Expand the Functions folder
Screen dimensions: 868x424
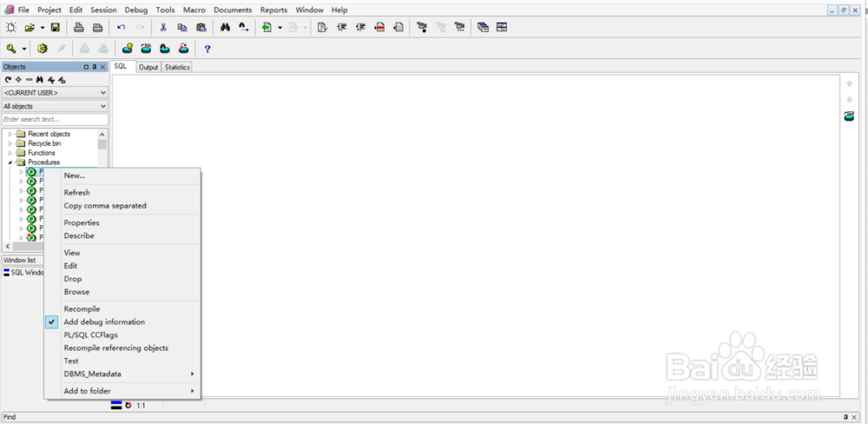[10, 153]
